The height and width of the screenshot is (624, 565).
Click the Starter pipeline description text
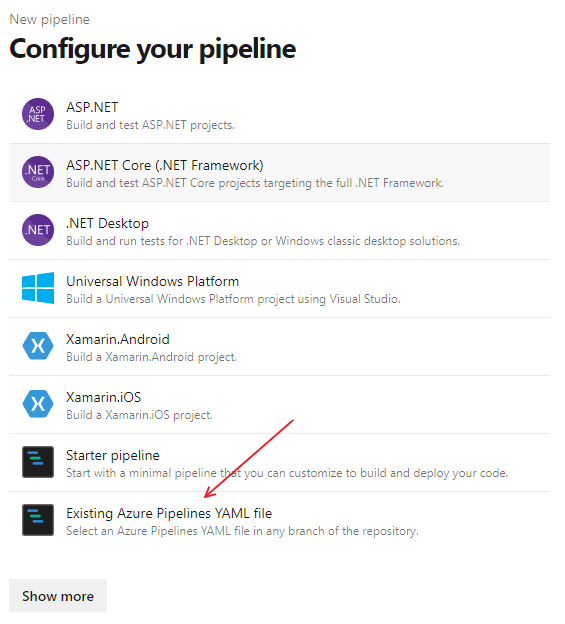click(287, 473)
